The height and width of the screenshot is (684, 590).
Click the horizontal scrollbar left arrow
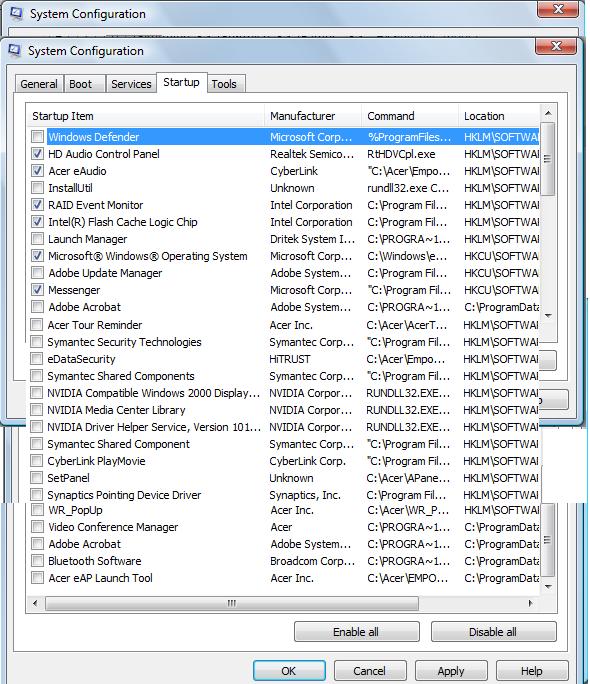pos(35,603)
